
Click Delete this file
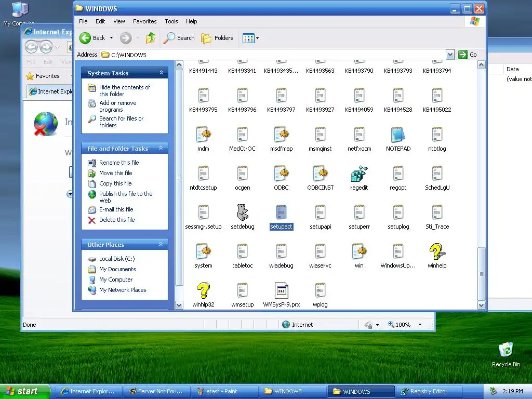(117, 220)
